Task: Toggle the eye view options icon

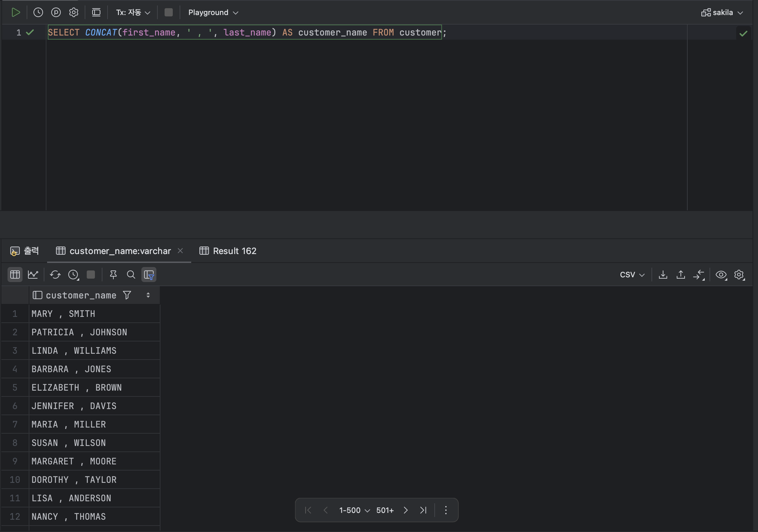Action: [721, 275]
